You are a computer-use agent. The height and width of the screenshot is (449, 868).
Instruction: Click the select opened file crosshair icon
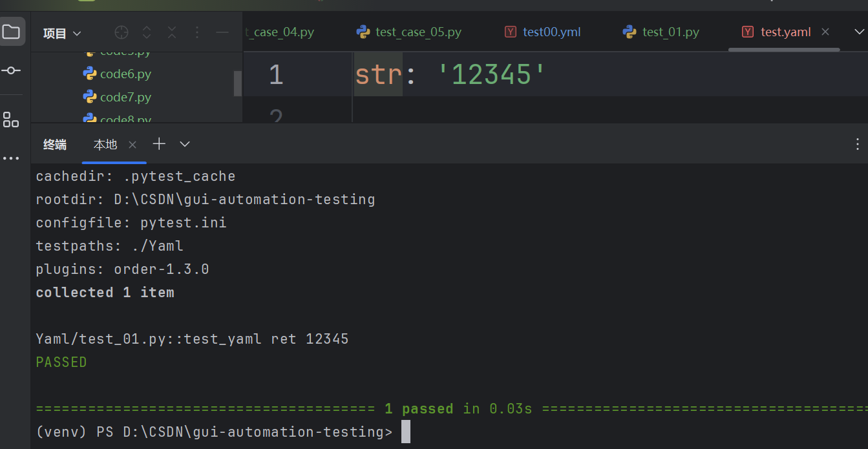coord(122,32)
